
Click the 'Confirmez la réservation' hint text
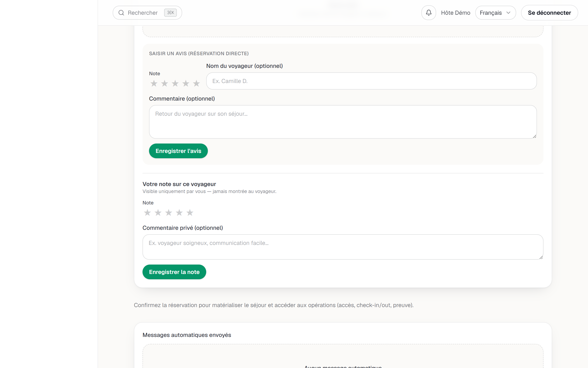274,305
